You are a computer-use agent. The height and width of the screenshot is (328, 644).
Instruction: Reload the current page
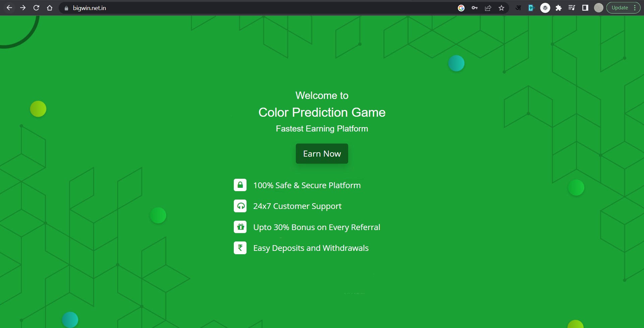point(36,8)
